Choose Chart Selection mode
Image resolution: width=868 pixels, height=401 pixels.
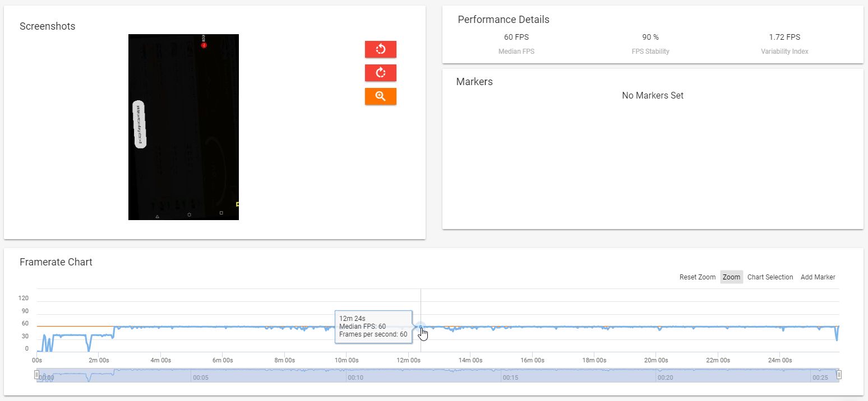[x=770, y=277]
